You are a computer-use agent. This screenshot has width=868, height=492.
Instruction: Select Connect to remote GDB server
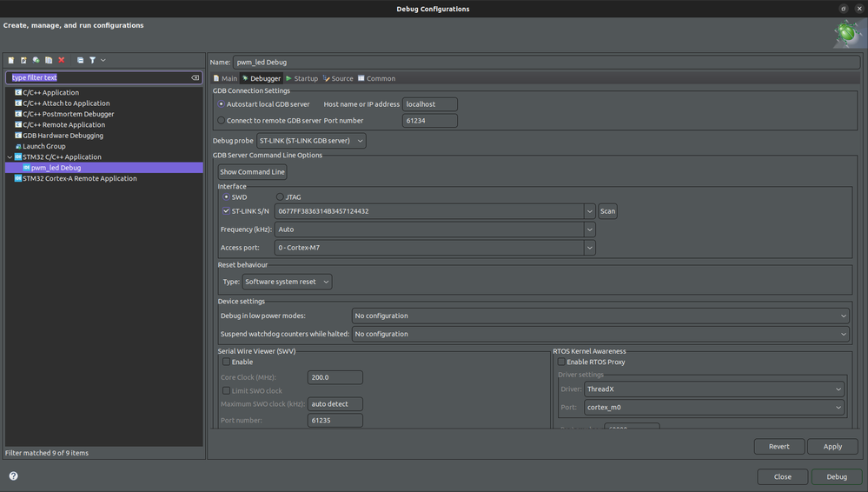pos(221,120)
